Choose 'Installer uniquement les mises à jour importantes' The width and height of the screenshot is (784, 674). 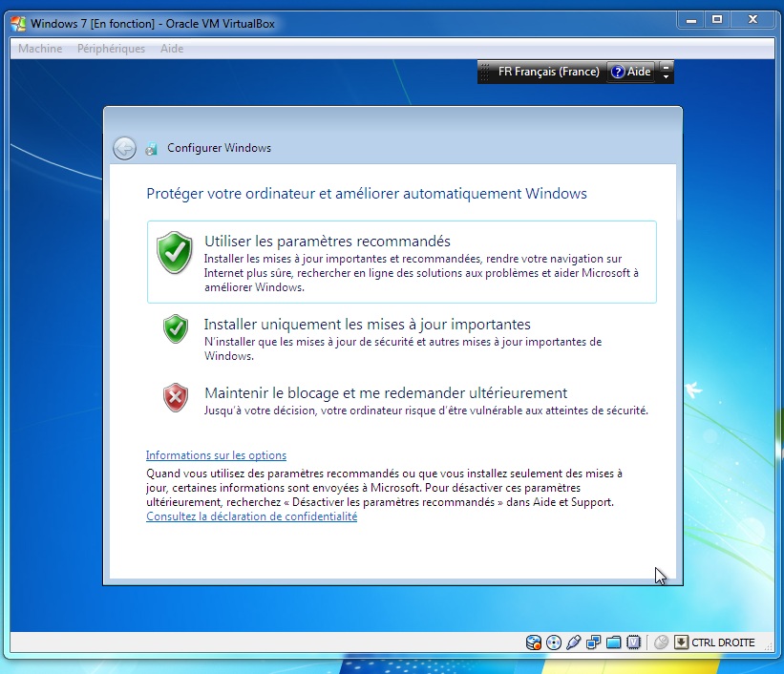pyautogui.click(x=367, y=325)
